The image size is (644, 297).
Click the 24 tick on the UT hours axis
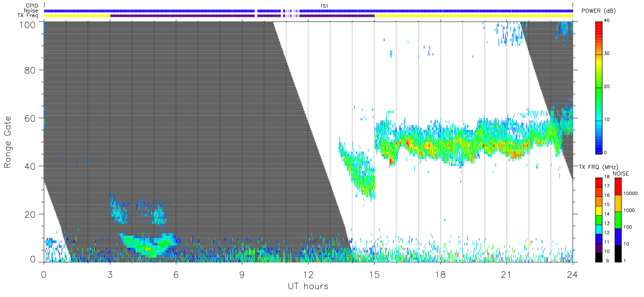pyautogui.click(x=572, y=274)
